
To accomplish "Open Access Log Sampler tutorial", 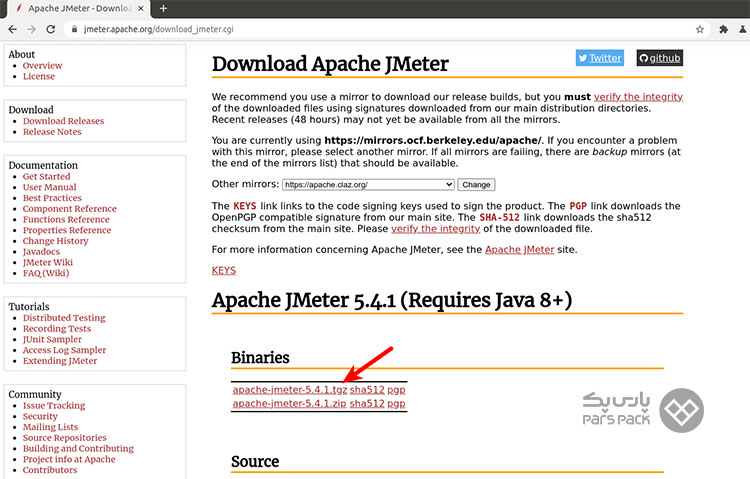I will pyautogui.click(x=65, y=350).
